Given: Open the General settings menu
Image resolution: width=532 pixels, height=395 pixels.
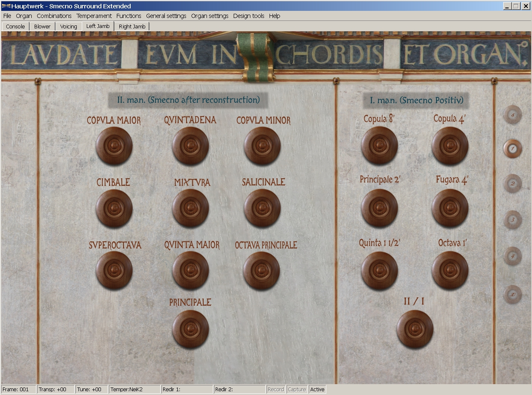Looking at the screenshot, I should coord(166,16).
